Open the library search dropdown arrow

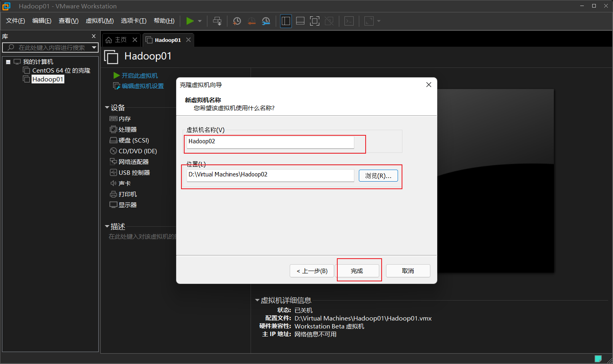point(94,47)
